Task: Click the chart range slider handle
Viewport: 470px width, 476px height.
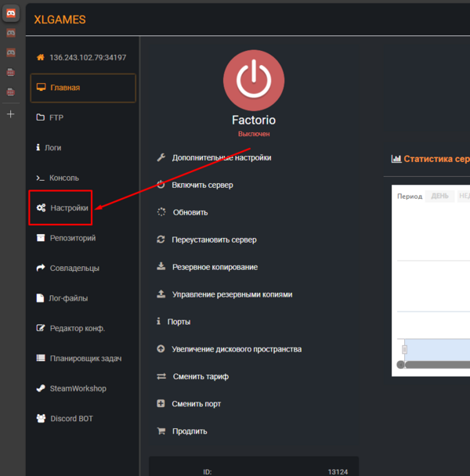Action: (x=405, y=349)
